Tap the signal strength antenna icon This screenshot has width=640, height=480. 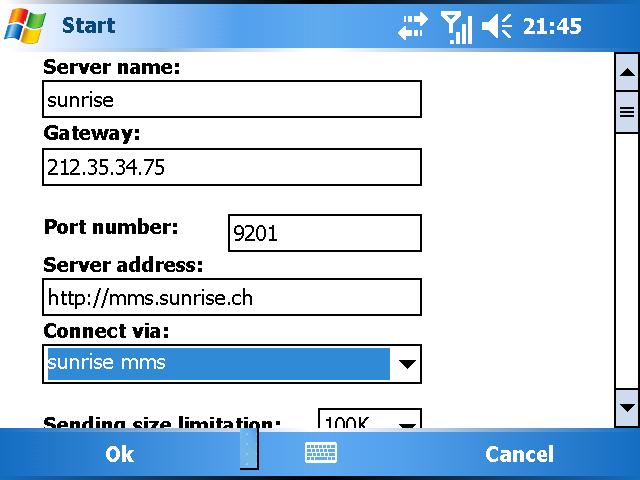coord(456,28)
